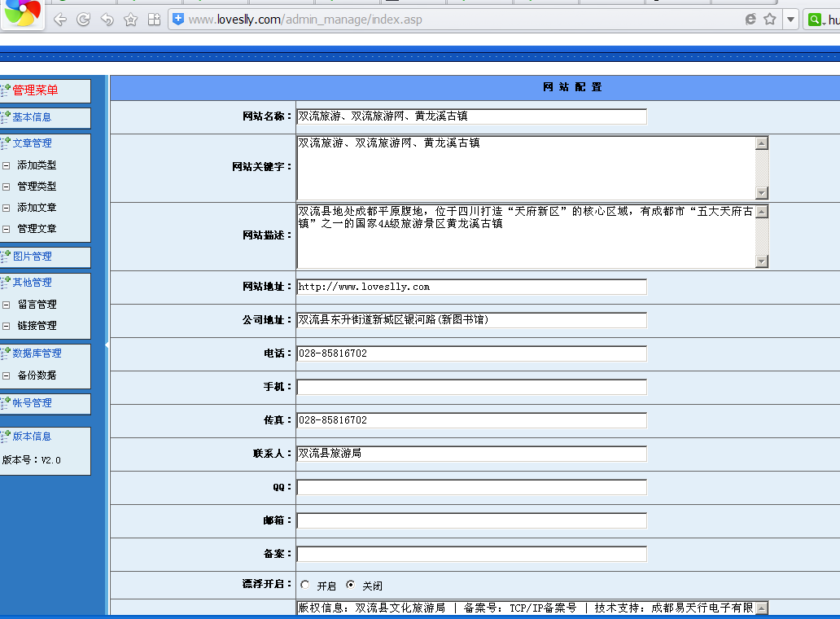Image resolution: width=840 pixels, height=619 pixels.
Task: Open 图片管理 menu section
Action: tap(32, 257)
